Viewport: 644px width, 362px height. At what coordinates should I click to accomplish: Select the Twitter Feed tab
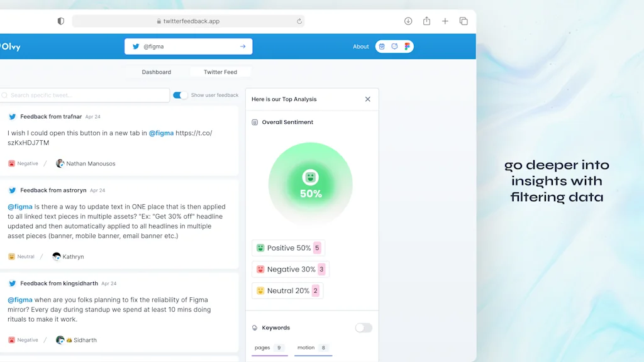(x=221, y=72)
